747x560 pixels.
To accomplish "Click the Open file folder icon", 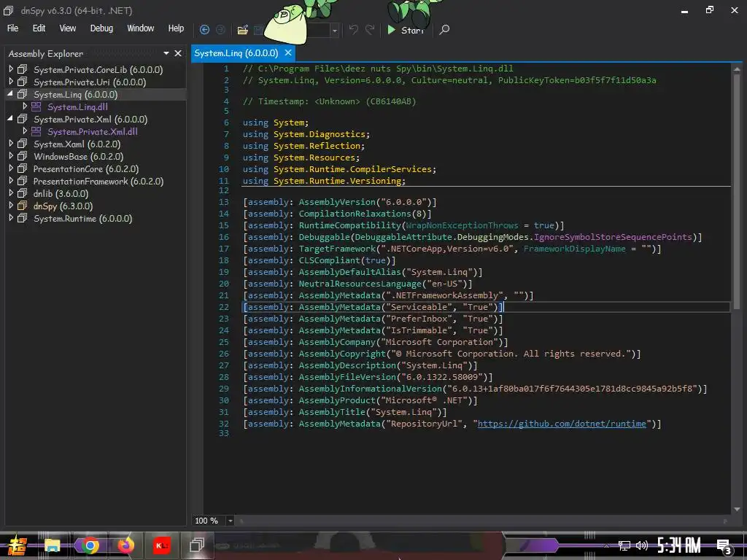I will pos(242,29).
